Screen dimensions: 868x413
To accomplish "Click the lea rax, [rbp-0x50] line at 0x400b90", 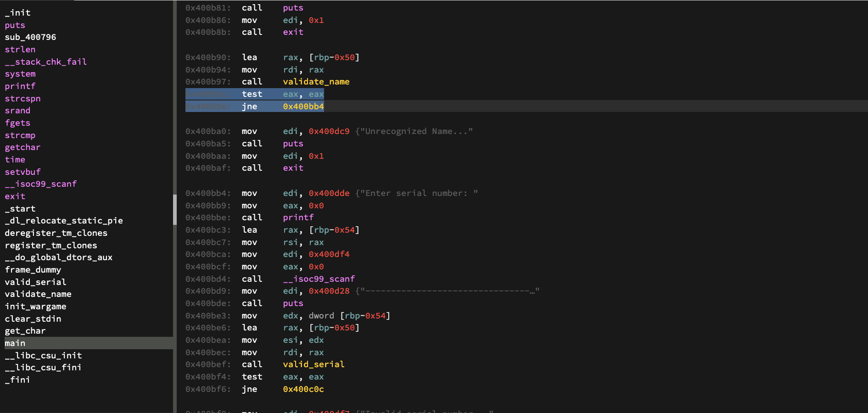I will pos(272,57).
